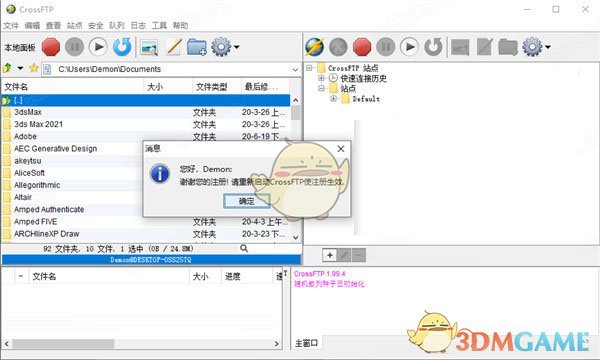
Task: Go up one directory with the green arrow
Action: (7, 68)
